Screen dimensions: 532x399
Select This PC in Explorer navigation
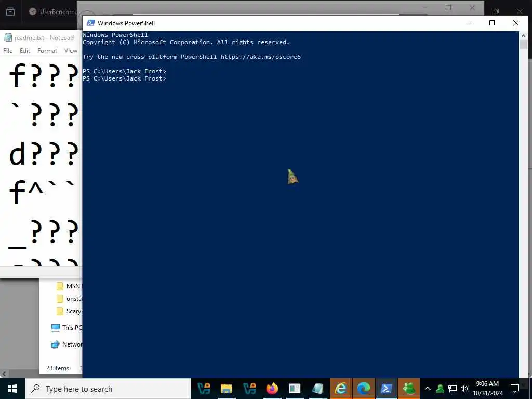(x=66, y=328)
